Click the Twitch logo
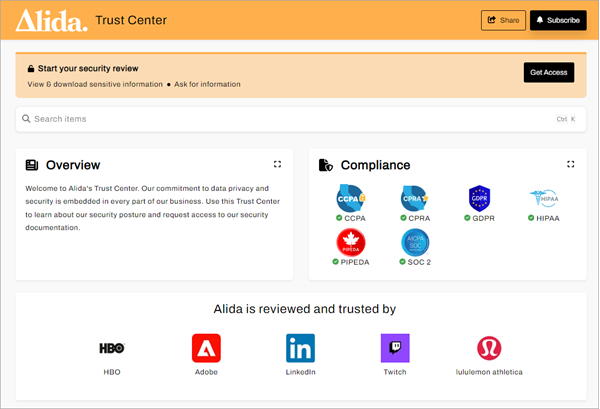 [395, 348]
